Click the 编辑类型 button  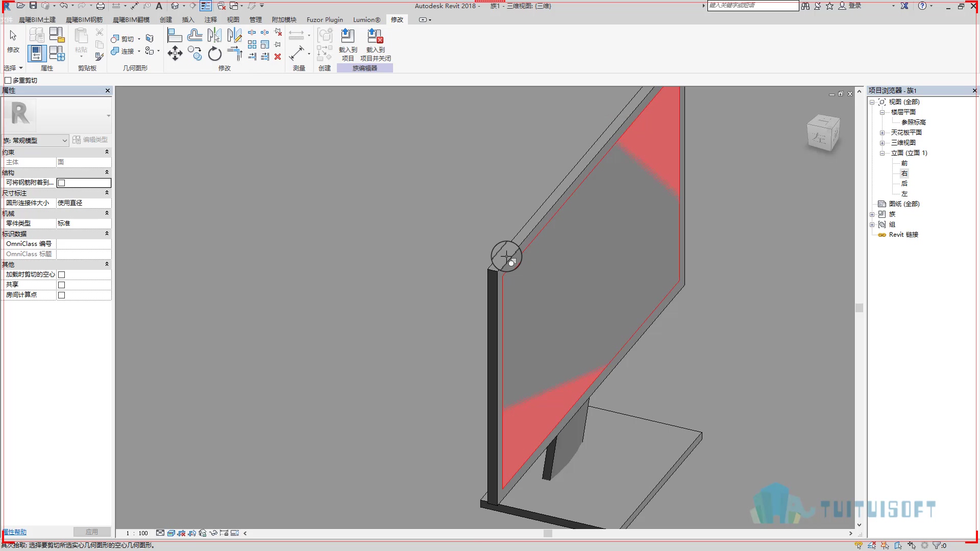[x=90, y=140]
